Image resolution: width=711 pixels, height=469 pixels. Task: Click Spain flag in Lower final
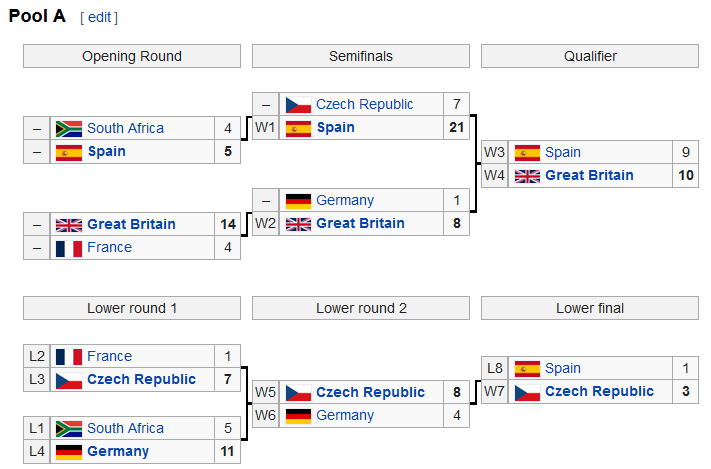coord(526,368)
